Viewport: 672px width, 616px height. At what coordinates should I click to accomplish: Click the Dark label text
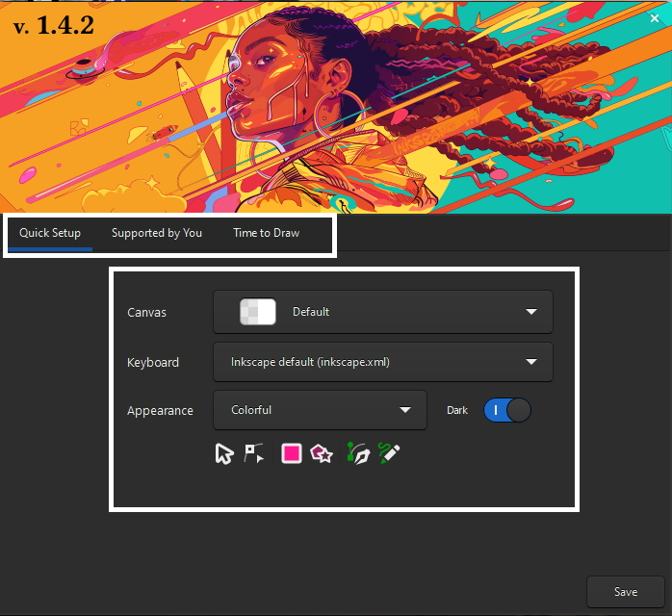pos(457,410)
